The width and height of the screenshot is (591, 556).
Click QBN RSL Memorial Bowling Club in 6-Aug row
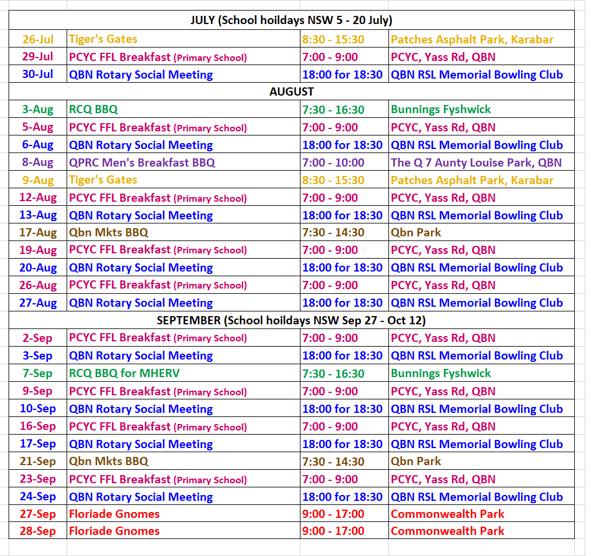click(481, 144)
